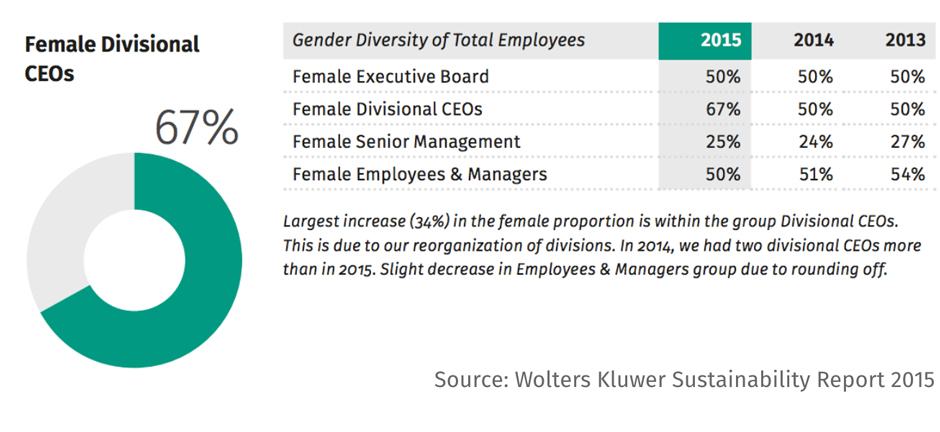Click the large 67% figure above the donut
Screen dimensions: 940x432
click(196, 127)
